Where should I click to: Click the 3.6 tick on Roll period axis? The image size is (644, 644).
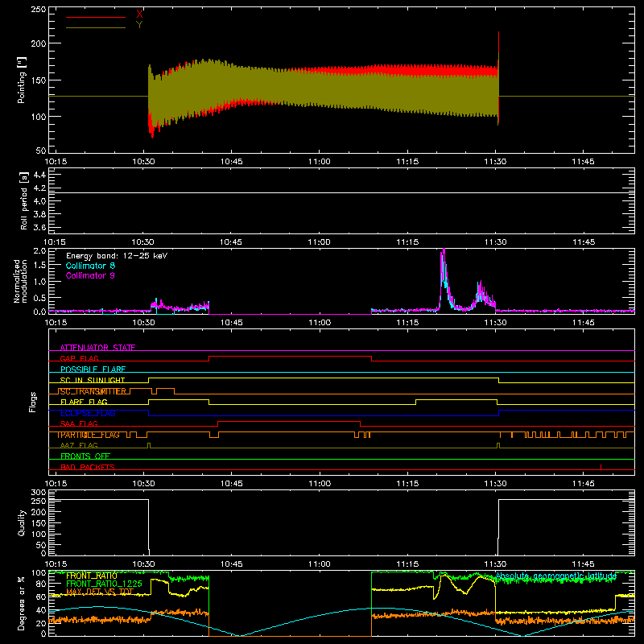tap(39, 227)
